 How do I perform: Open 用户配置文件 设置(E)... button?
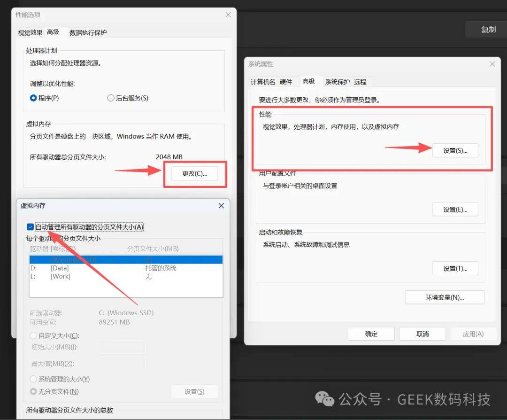pos(455,210)
